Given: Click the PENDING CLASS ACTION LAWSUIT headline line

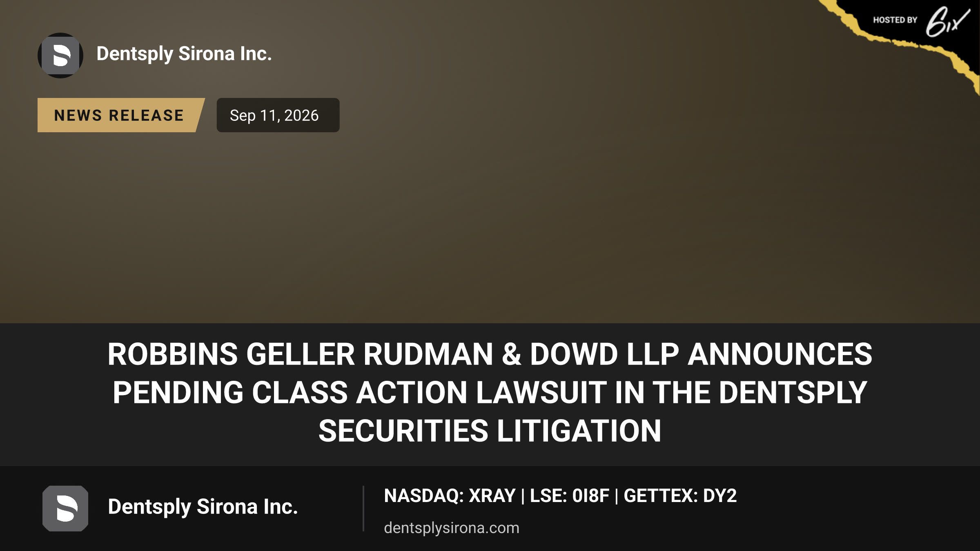Looking at the screenshot, I should pos(490,393).
